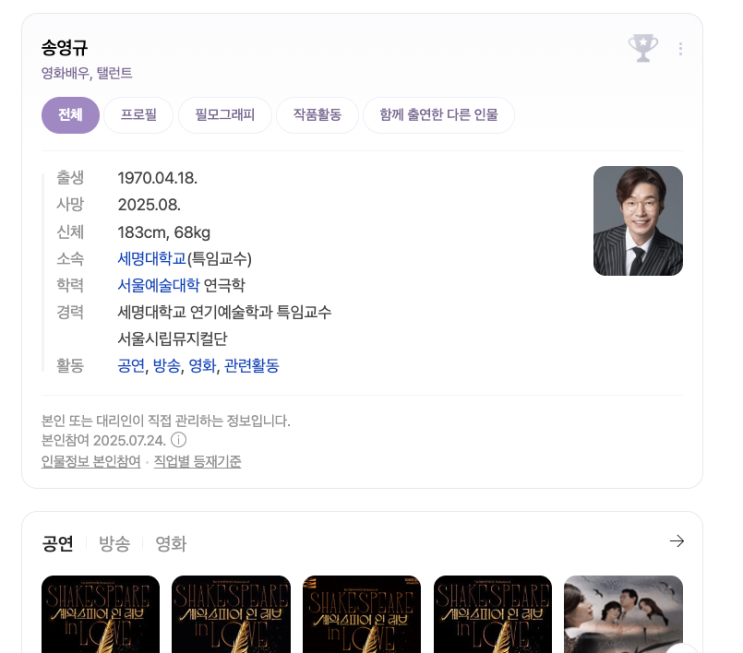743x653 pixels.
Task: Open the second Shakespeare in Love poster
Action: [x=231, y=614]
